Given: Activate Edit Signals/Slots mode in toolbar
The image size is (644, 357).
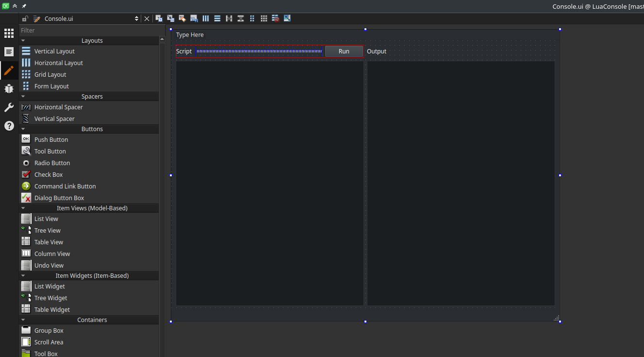Looking at the screenshot, I should [x=170, y=18].
